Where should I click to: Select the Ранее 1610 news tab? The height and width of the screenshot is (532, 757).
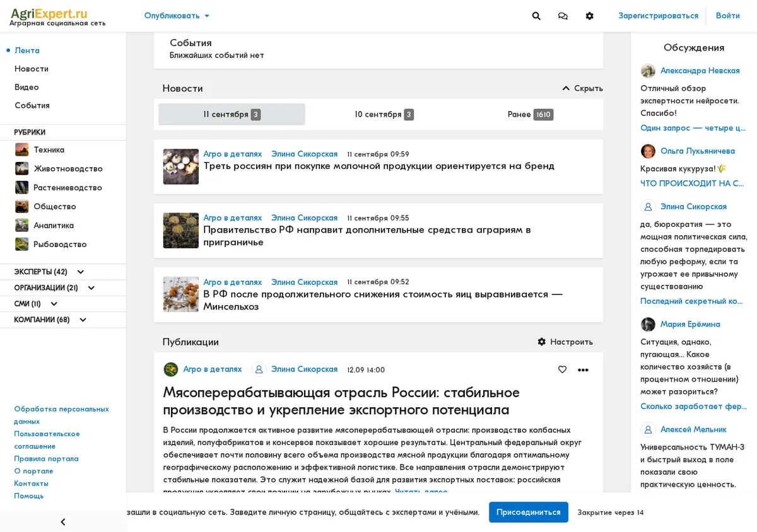point(530,114)
